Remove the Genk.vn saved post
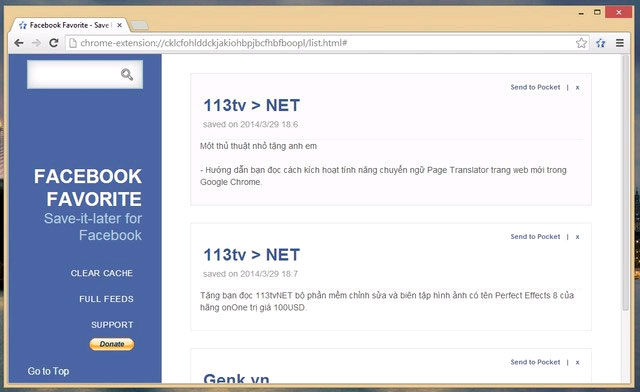This screenshot has height=392, width=640. pyautogui.click(x=578, y=362)
